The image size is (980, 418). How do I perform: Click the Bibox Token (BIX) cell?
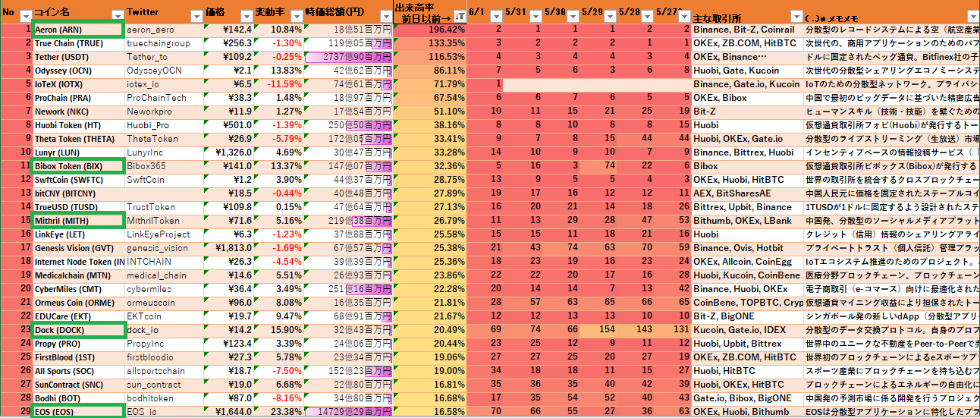coord(77,166)
